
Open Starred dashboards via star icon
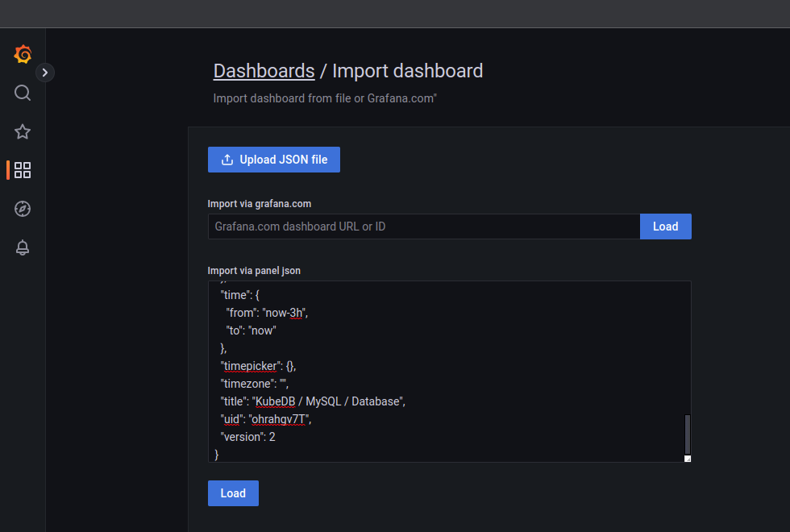pos(23,131)
